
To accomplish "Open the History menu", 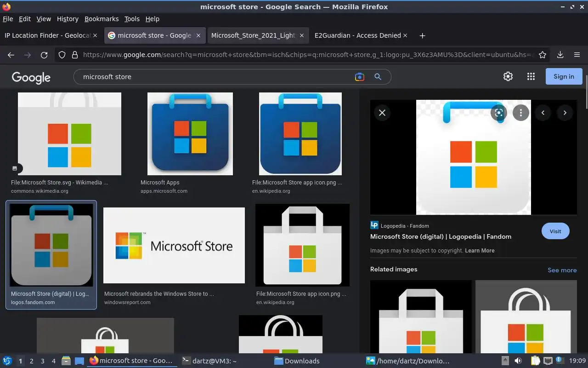I will click(68, 19).
